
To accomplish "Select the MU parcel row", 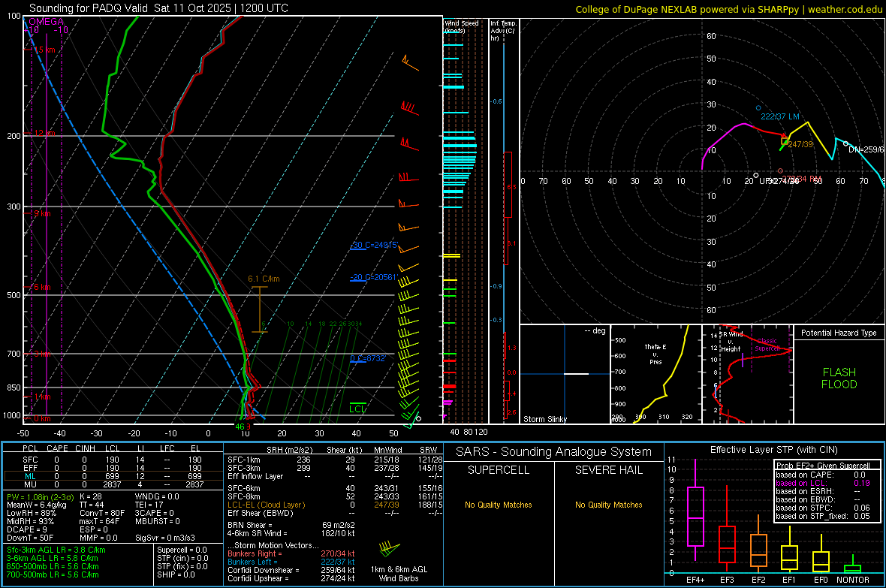I will pos(113,484).
